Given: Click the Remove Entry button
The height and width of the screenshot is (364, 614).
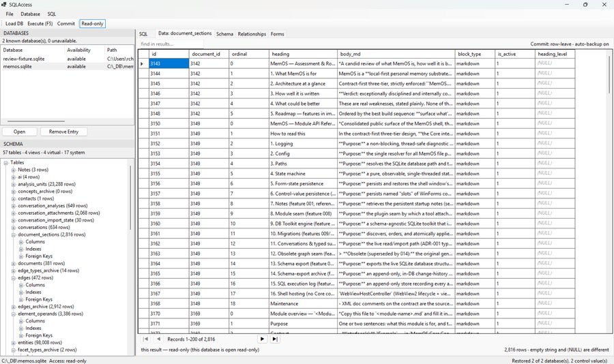Looking at the screenshot, I should coord(63,132).
